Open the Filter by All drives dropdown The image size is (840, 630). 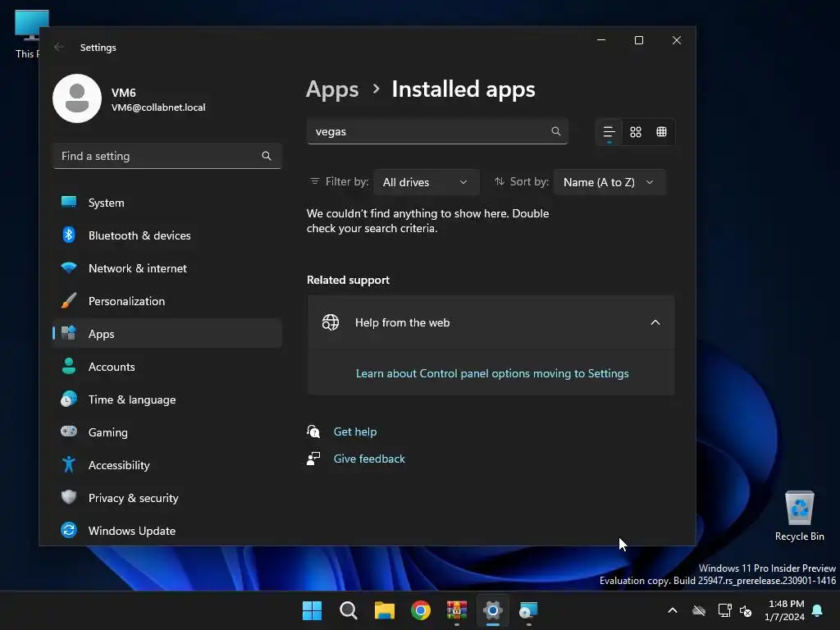pos(426,182)
